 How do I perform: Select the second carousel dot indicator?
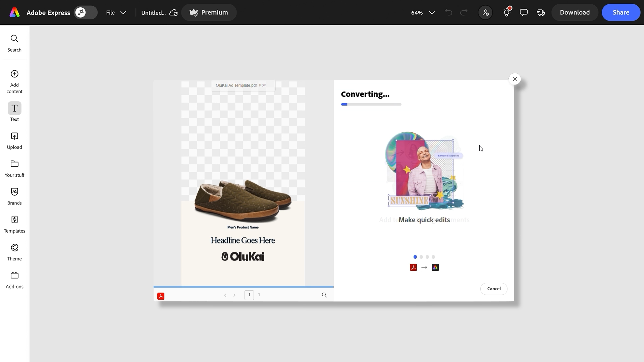click(421, 257)
